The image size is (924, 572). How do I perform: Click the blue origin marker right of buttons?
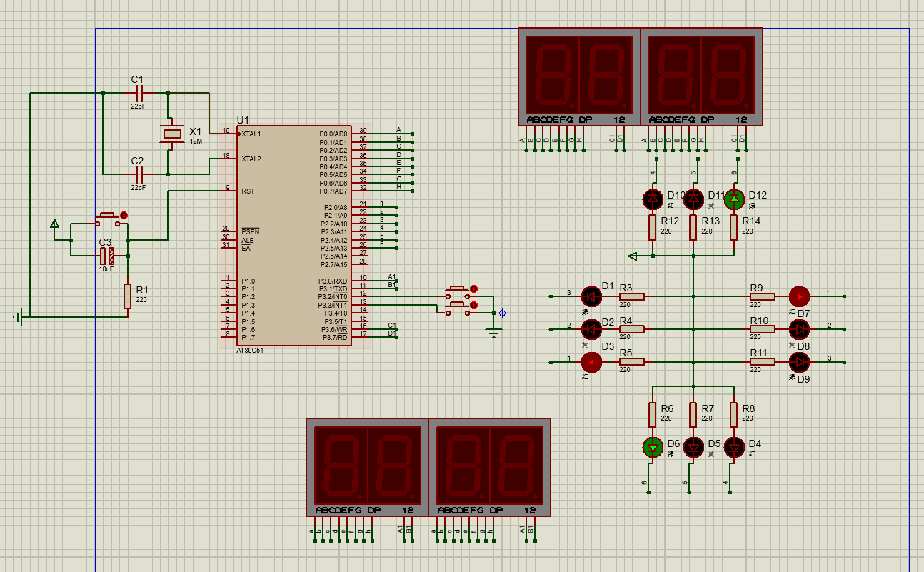(x=502, y=313)
